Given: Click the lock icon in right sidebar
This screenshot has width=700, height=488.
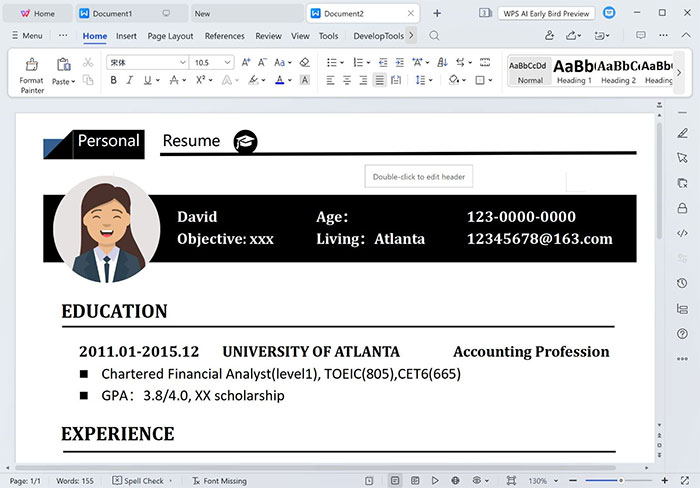Looking at the screenshot, I should pos(682,209).
